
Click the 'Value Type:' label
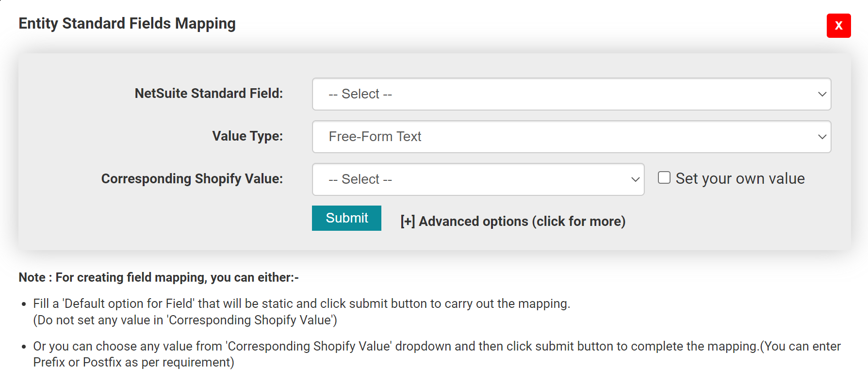[247, 136]
